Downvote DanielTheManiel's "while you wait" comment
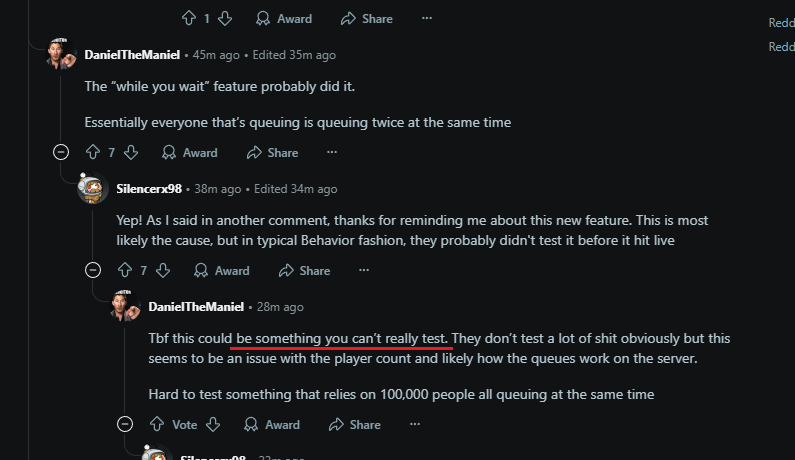This screenshot has width=795, height=460. tap(130, 153)
